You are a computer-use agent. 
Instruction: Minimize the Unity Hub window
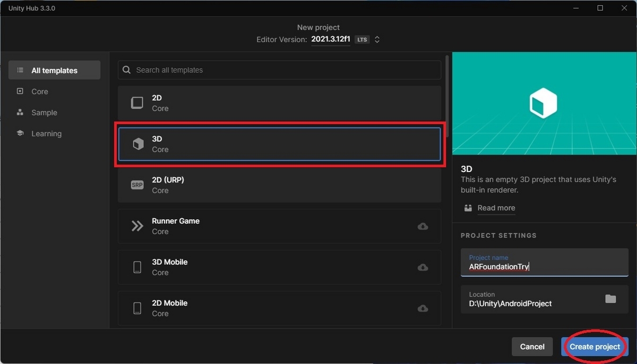(575, 8)
